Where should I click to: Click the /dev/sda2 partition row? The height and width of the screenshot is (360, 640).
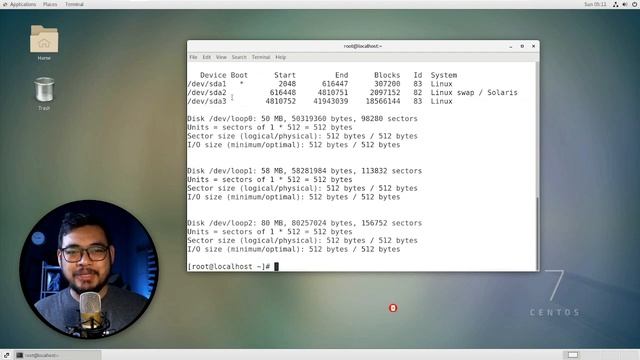pos(352,93)
